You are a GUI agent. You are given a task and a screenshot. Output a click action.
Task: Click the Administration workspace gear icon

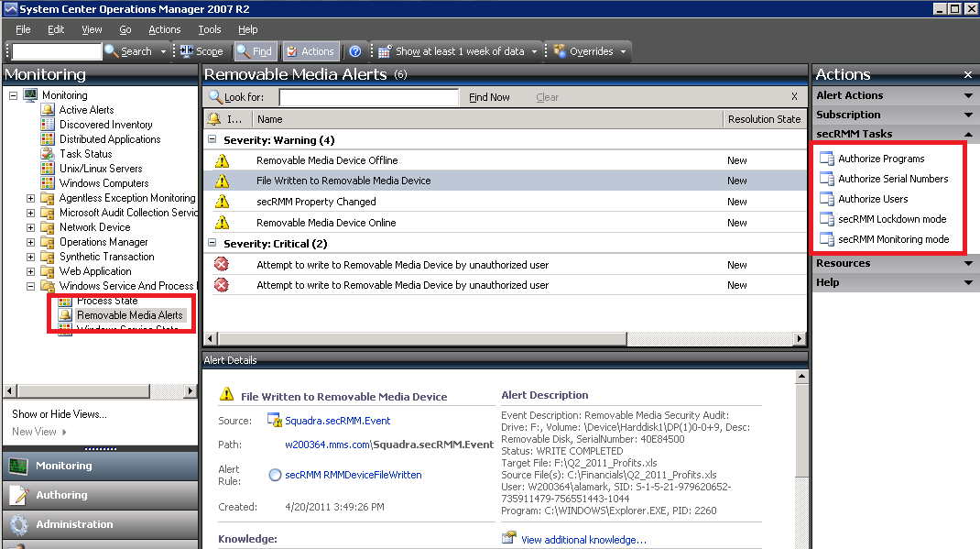[x=18, y=524]
